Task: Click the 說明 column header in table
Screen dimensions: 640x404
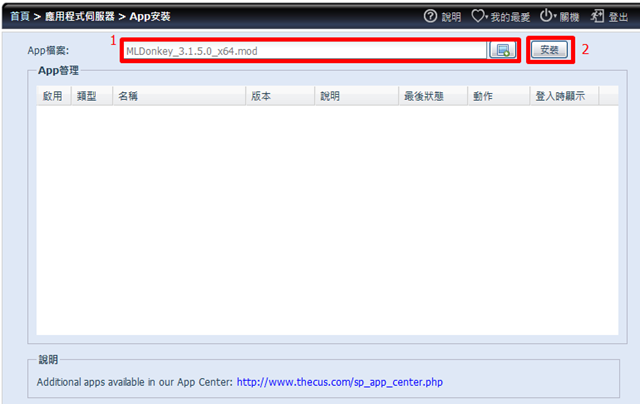Action: click(x=357, y=96)
